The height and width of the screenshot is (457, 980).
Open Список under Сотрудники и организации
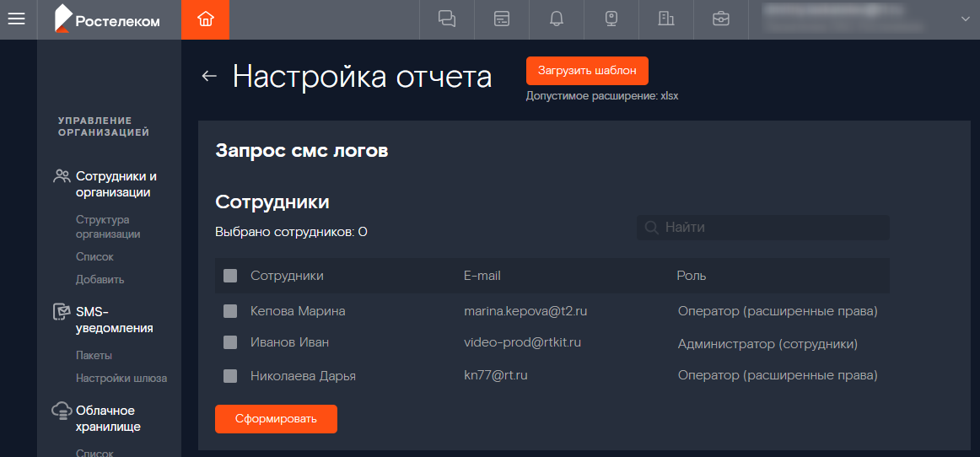click(94, 257)
